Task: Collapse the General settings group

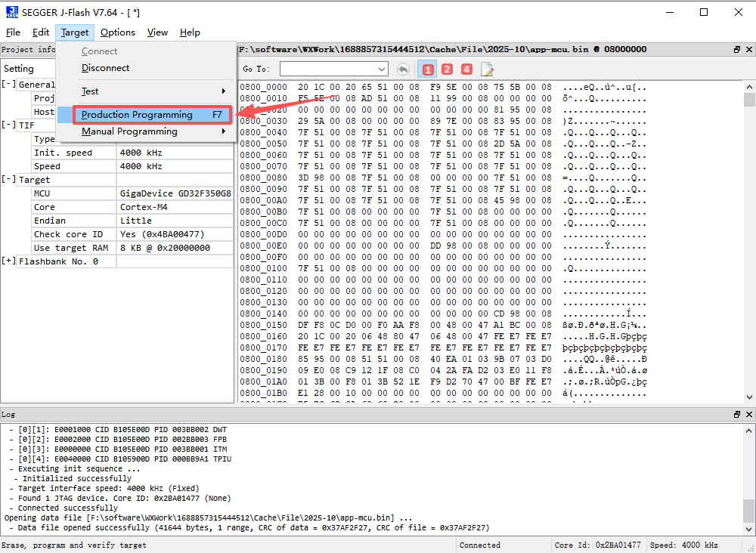Action: tap(8, 85)
